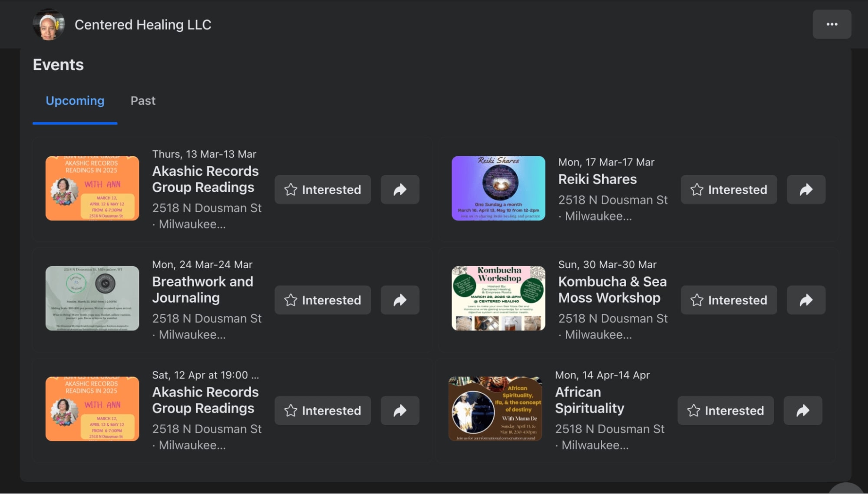
Task: Share the Breathwork and Journaling event
Action: (400, 300)
